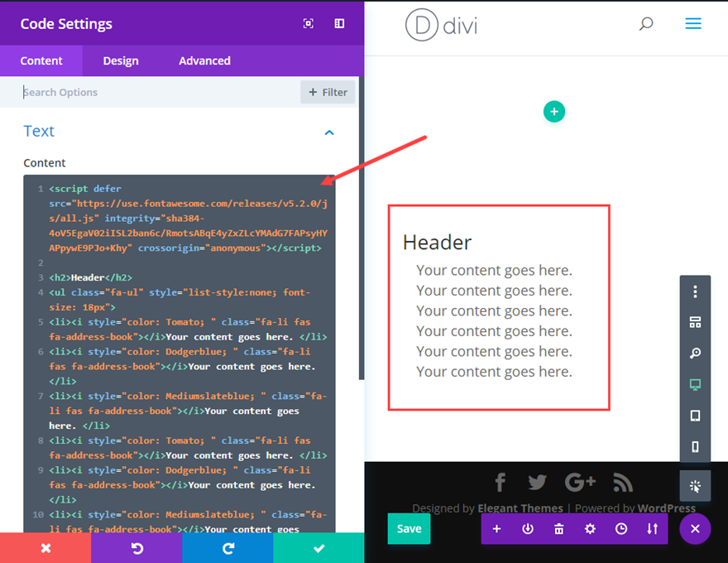Open page settings gear icon
The image size is (728, 563).
tap(590, 528)
